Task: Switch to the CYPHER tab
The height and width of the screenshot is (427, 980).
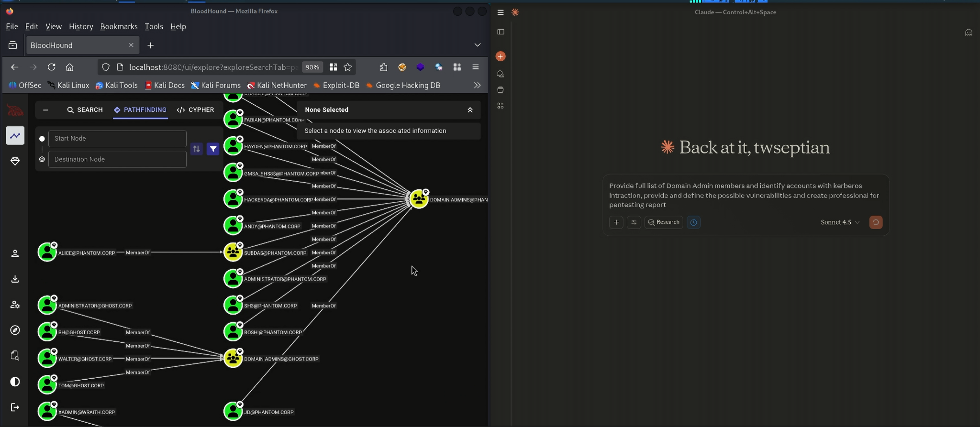Action: (196, 110)
